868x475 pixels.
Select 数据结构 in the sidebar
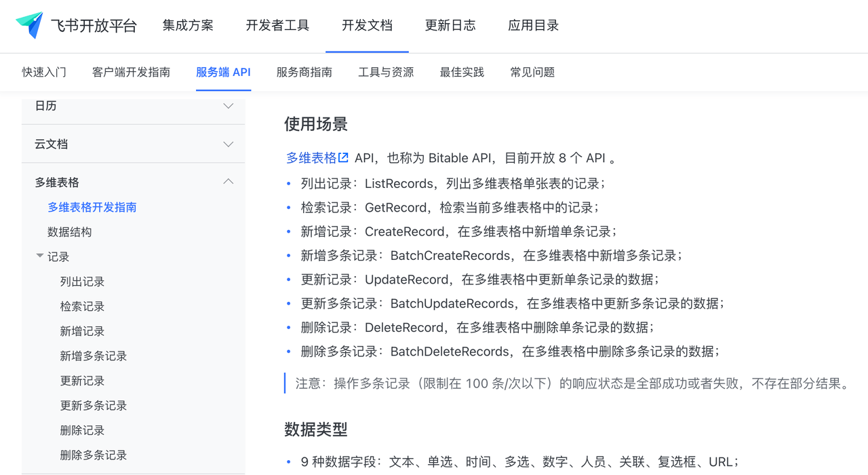[69, 232]
